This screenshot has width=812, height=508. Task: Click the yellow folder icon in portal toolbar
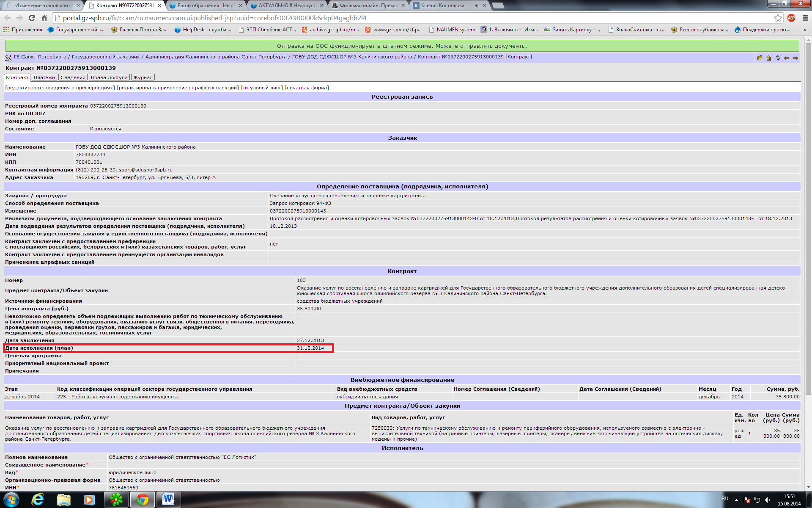point(760,58)
